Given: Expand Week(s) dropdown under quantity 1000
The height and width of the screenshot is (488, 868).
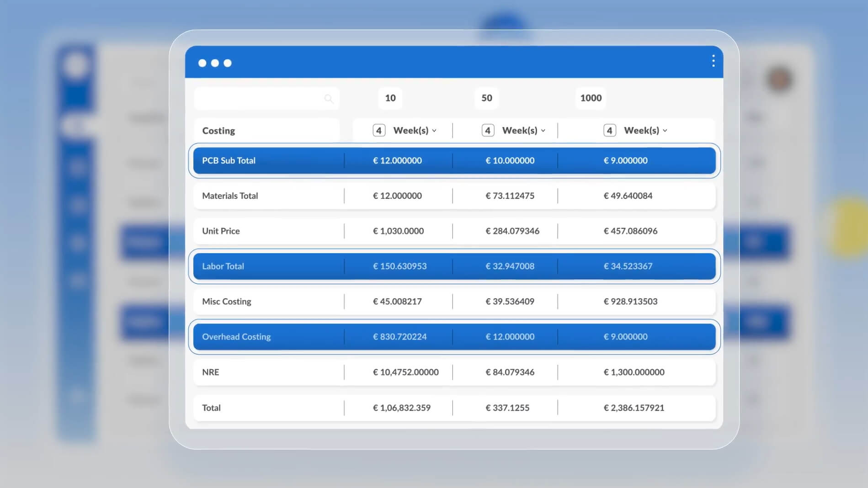Looking at the screenshot, I should click(x=645, y=131).
